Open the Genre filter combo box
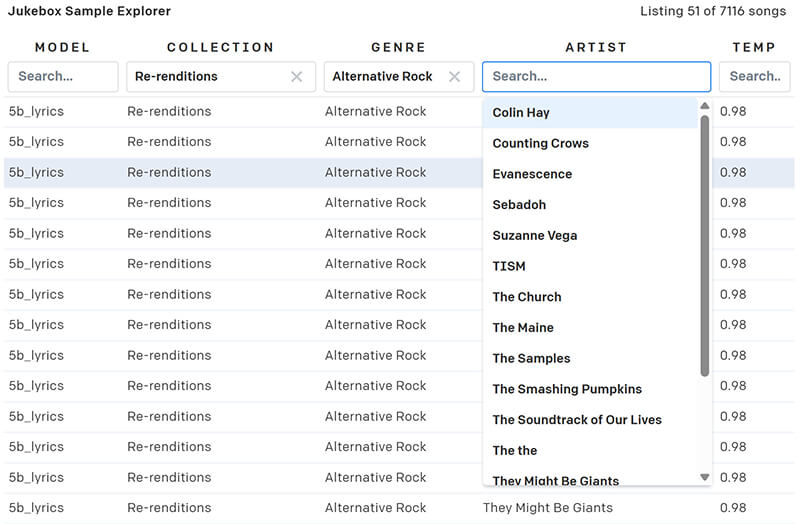The height and width of the screenshot is (524, 800). (x=382, y=77)
